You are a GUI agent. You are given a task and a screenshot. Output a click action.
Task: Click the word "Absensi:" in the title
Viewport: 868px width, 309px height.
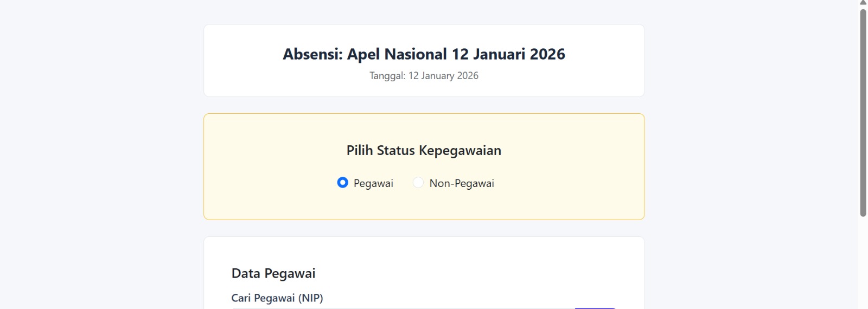coord(312,54)
